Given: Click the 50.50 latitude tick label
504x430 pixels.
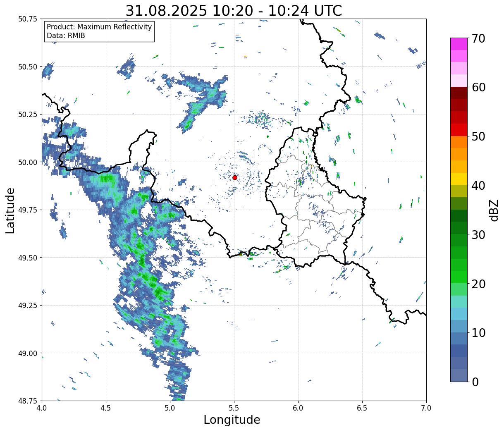Looking at the screenshot, I should point(29,67).
